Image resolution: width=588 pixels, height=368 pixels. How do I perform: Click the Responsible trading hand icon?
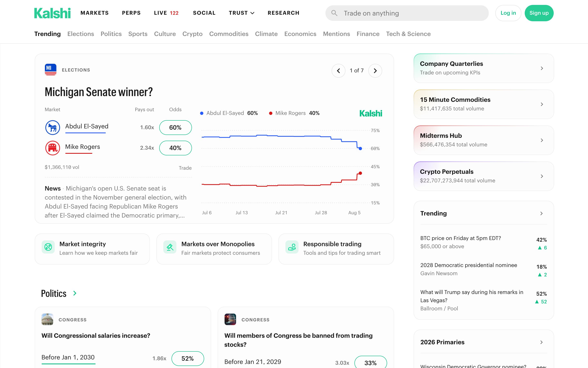[x=292, y=247]
